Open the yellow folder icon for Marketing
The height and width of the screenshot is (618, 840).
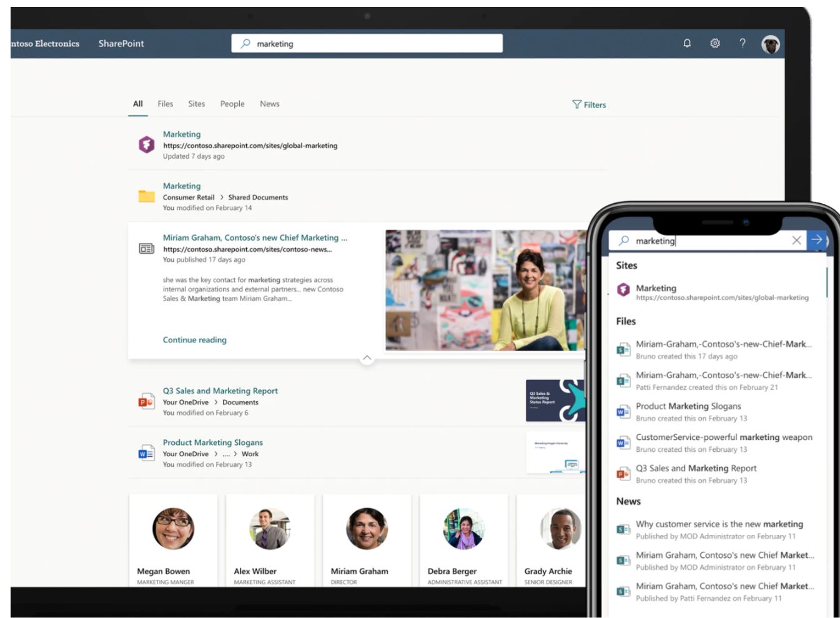pyautogui.click(x=145, y=196)
